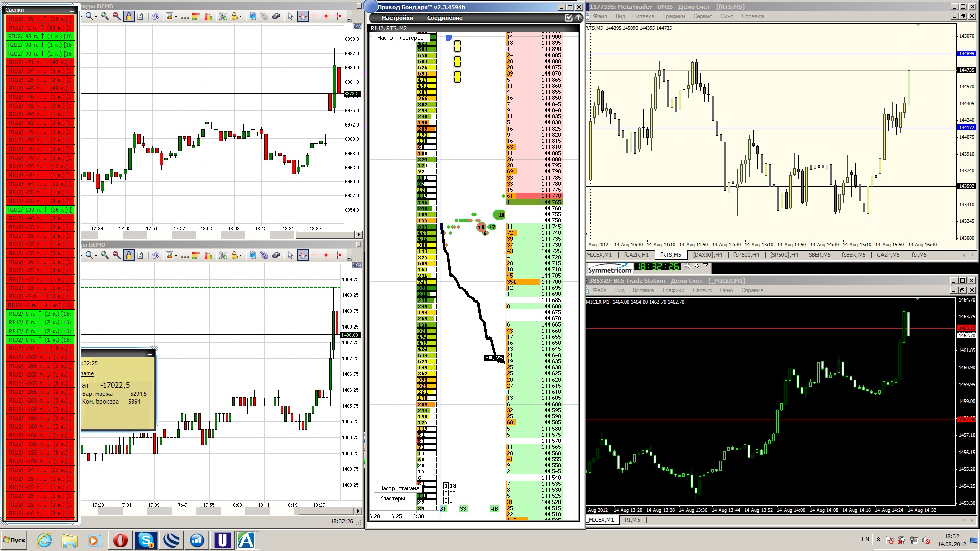Launch Internet Explorer from the taskbar
The height and width of the screenshot is (551, 980).
[44, 540]
